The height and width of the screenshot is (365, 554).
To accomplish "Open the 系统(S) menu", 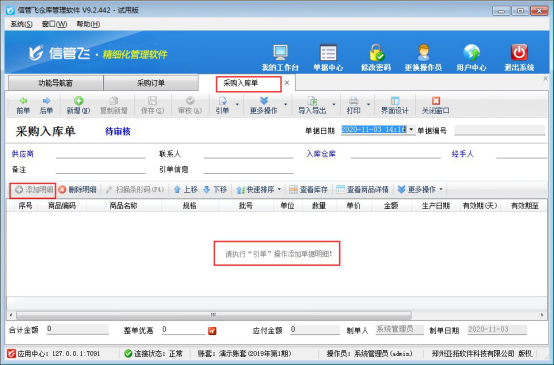I will pos(22,24).
